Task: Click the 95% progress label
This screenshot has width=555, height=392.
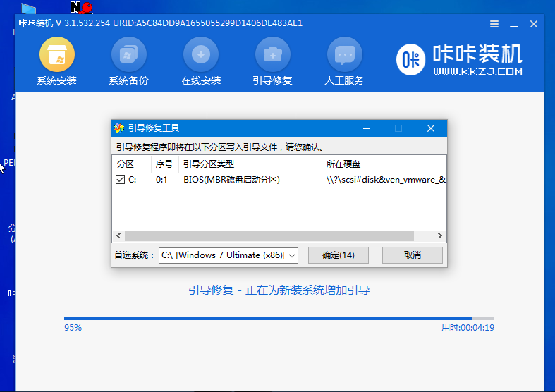Action: pyautogui.click(x=73, y=328)
